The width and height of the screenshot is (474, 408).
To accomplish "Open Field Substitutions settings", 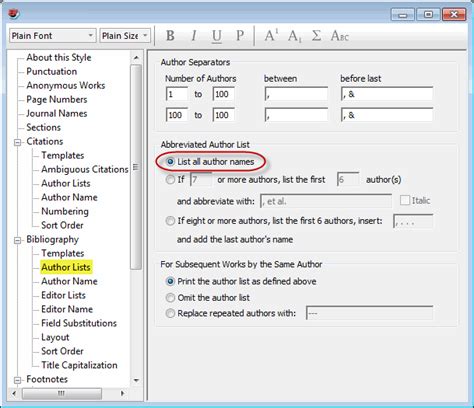I will click(x=79, y=323).
